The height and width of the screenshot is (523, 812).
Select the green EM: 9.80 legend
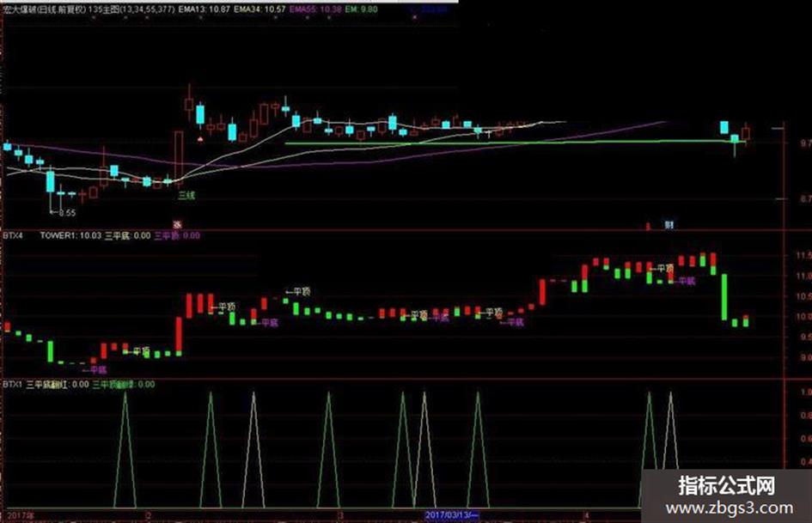pyautogui.click(x=362, y=9)
